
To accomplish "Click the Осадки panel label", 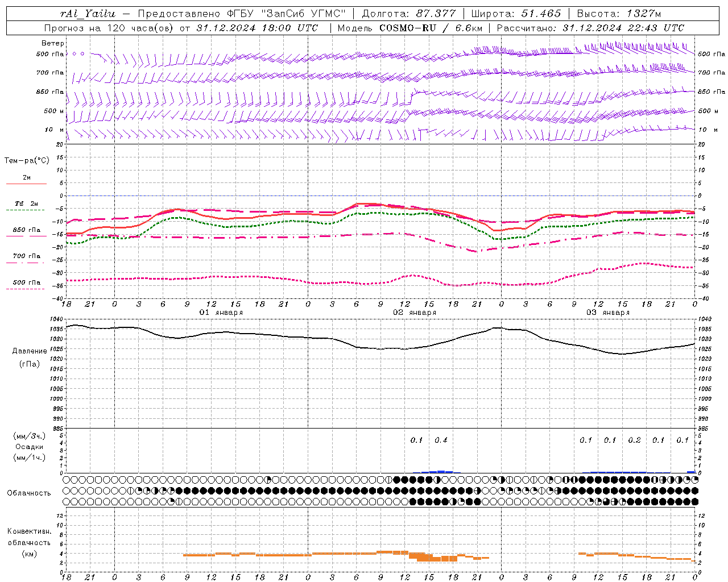I will point(30,447).
